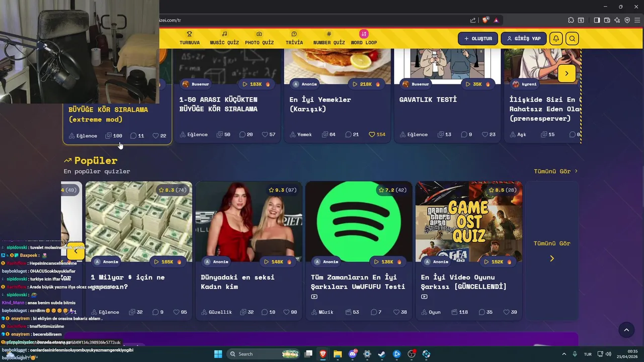The height and width of the screenshot is (362, 644).
Task: Click the 218K play count badge
Action: click(366, 84)
